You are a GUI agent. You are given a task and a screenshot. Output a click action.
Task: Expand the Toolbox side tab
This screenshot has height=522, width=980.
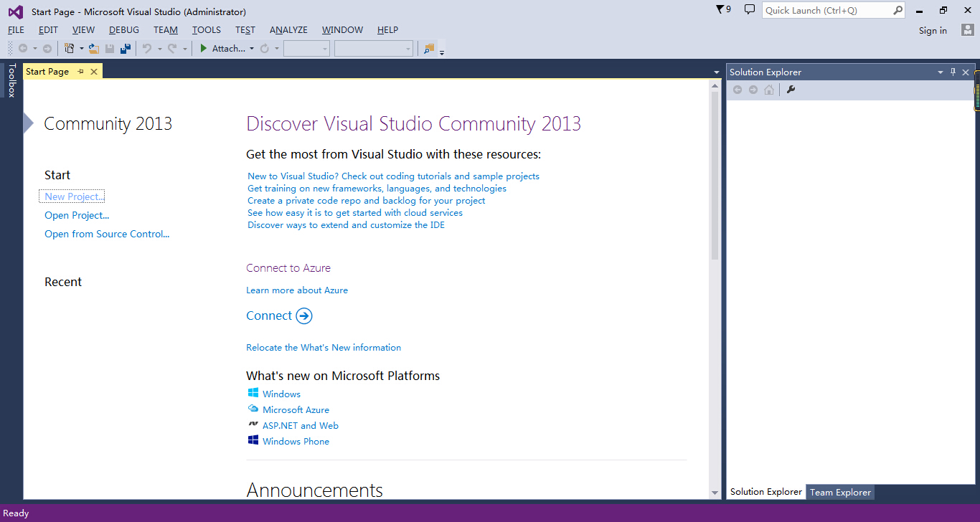tap(11, 80)
